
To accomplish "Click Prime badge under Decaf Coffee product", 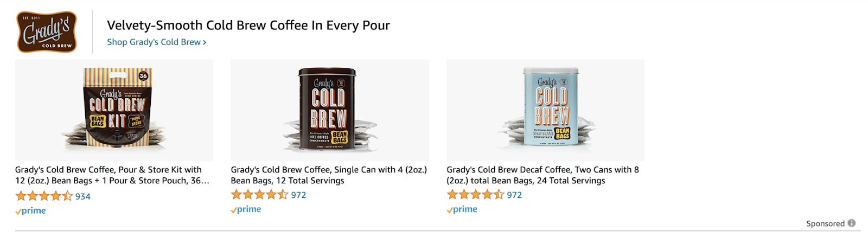I will click(462, 209).
